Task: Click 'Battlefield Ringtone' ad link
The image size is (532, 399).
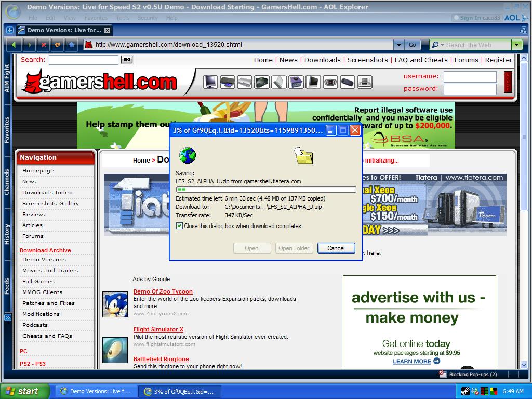Action: pyautogui.click(x=161, y=359)
